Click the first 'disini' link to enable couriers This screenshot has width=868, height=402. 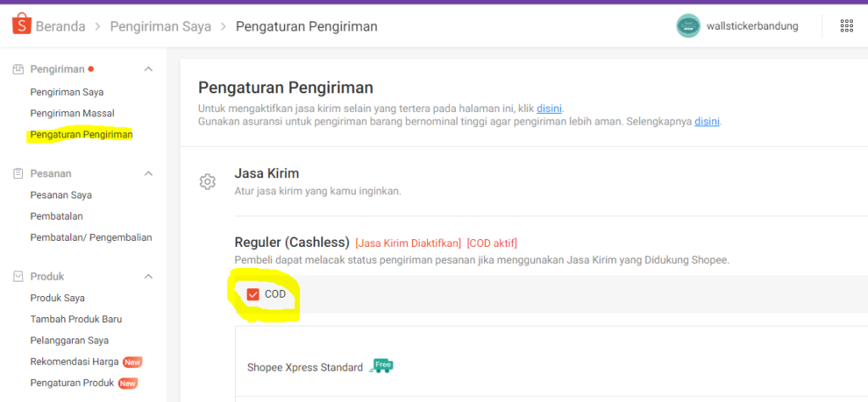[x=548, y=109]
